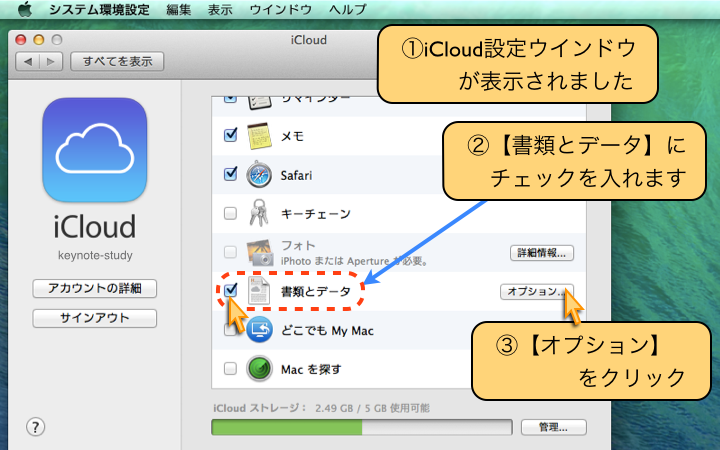Viewport: 720px width, 450px height.
Task: Select the 書類とデータ label text
Action: click(x=315, y=292)
